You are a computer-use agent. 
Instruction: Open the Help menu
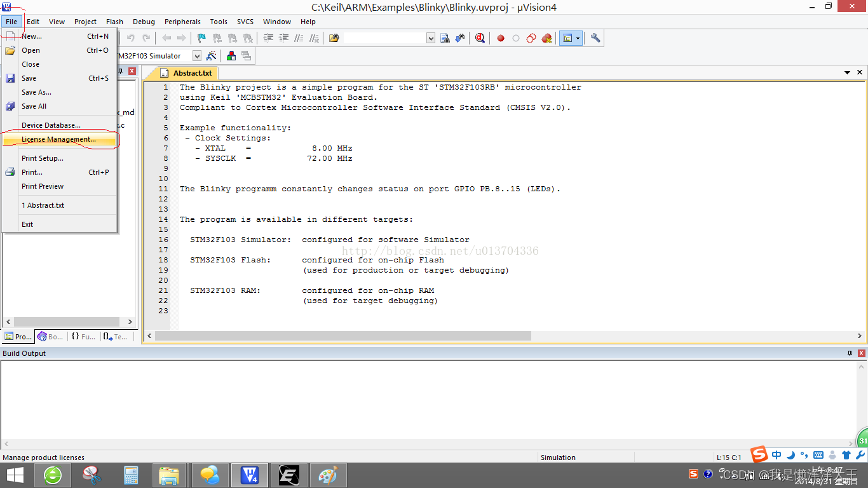[308, 22]
